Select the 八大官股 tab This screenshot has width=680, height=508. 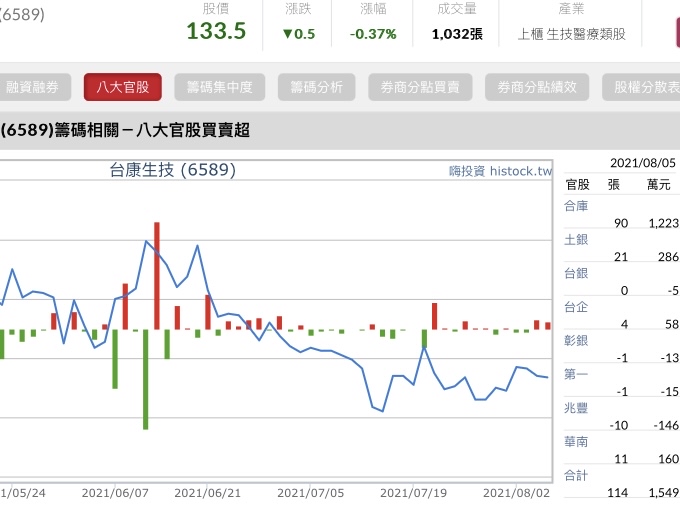point(122,87)
